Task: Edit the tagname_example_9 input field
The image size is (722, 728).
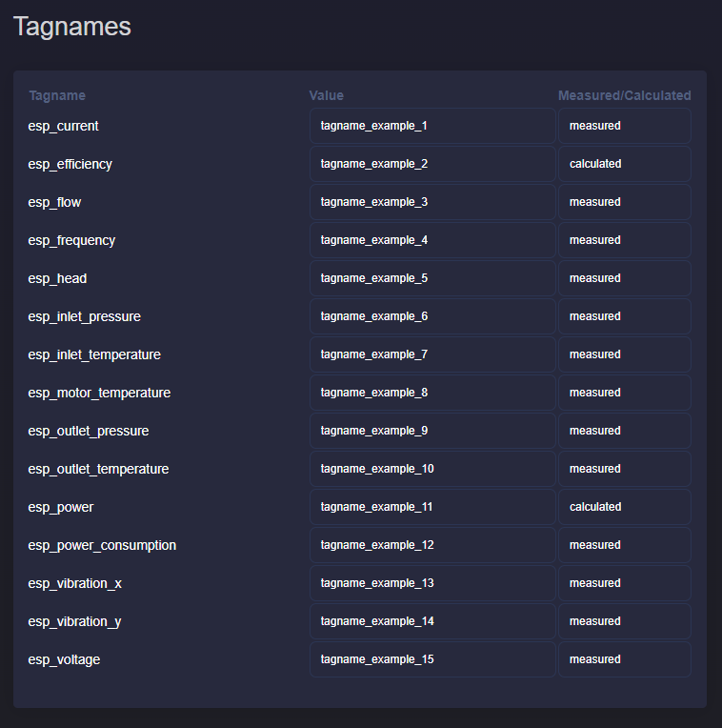Action: click(x=431, y=431)
